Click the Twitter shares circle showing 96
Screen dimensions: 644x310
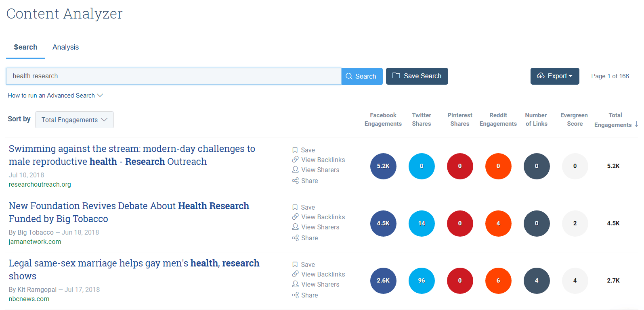pyautogui.click(x=422, y=281)
